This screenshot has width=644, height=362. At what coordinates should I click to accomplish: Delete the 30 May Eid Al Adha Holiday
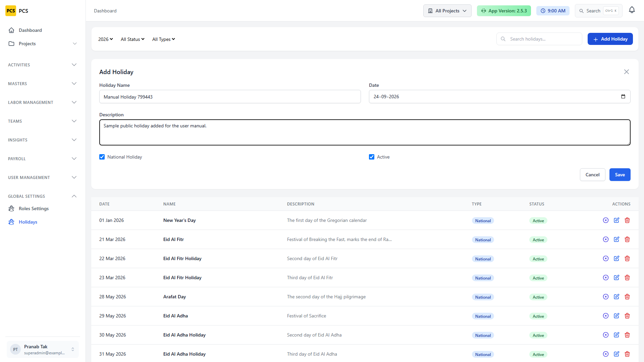[627, 335]
